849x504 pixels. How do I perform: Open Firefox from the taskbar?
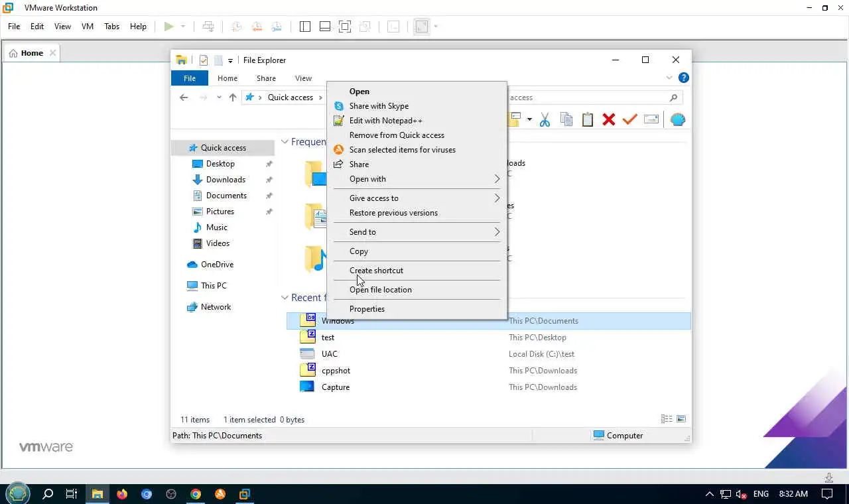122,494
